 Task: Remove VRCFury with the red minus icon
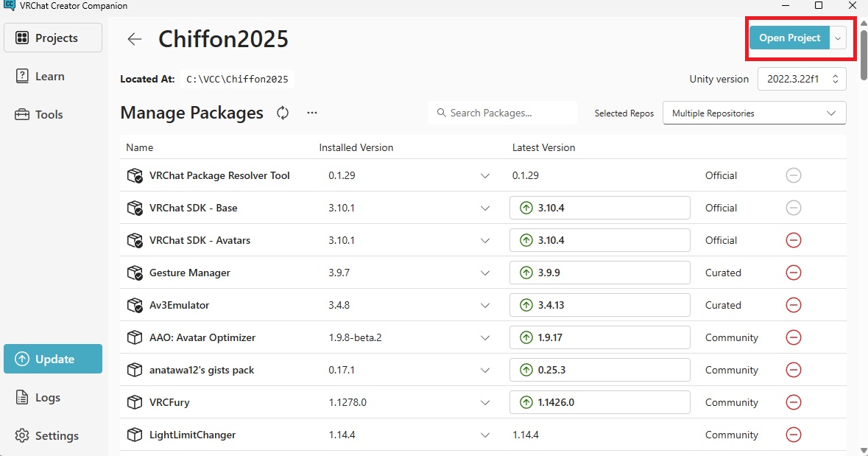tap(793, 402)
